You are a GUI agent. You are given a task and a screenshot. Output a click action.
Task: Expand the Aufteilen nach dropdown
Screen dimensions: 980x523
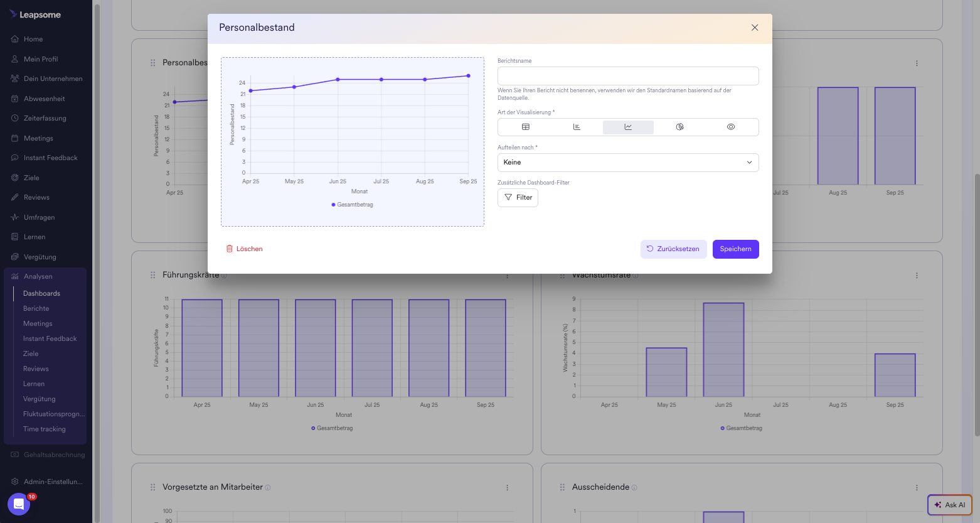(627, 163)
